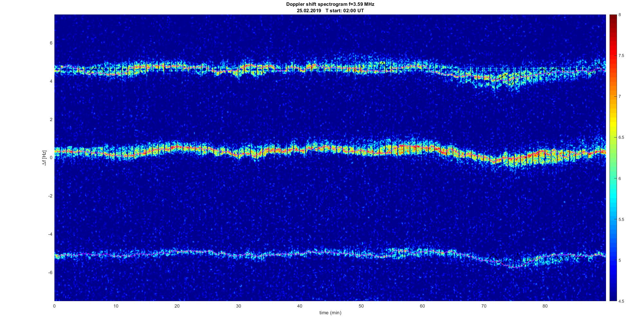Click the title 'Doppler shift spectrogram f=3.59 MHz'
Screen dimensions: 644x323
point(330,5)
